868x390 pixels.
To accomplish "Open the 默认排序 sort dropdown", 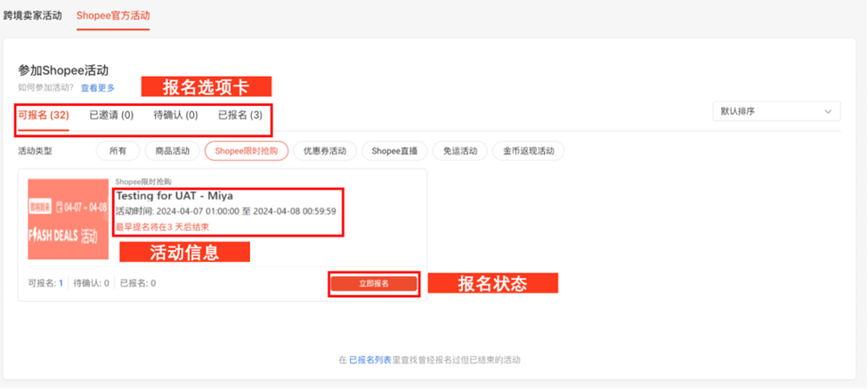I will (776, 111).
